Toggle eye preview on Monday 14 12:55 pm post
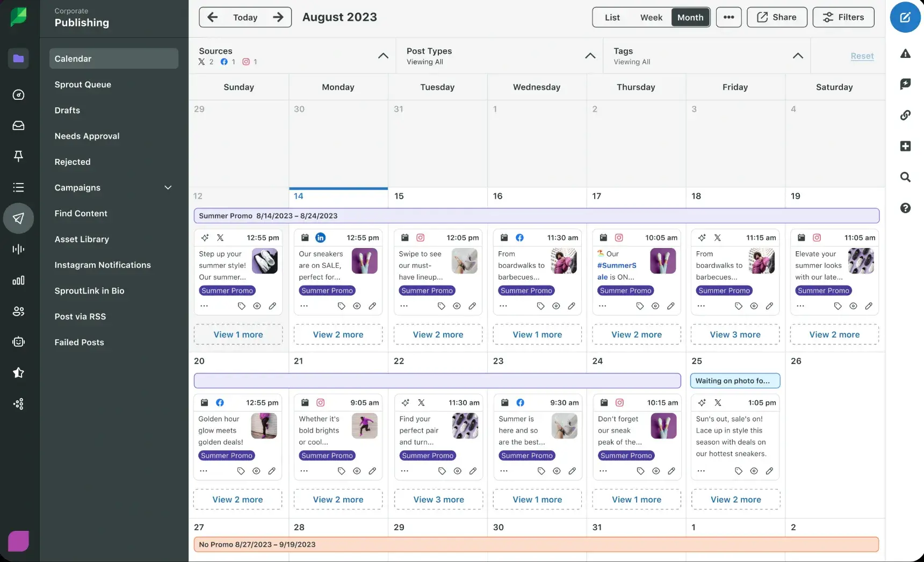924x562 pixels. [357, 306]
